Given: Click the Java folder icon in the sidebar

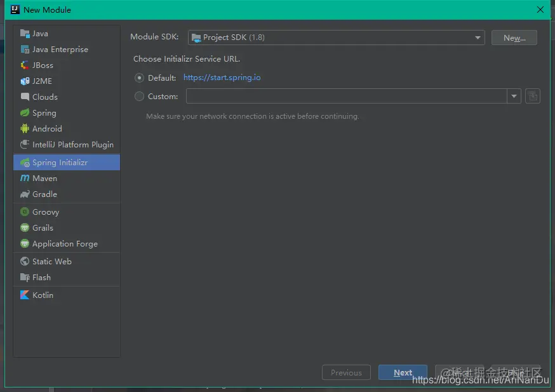Looking at the screenshot, I should [x=25, y=34].
